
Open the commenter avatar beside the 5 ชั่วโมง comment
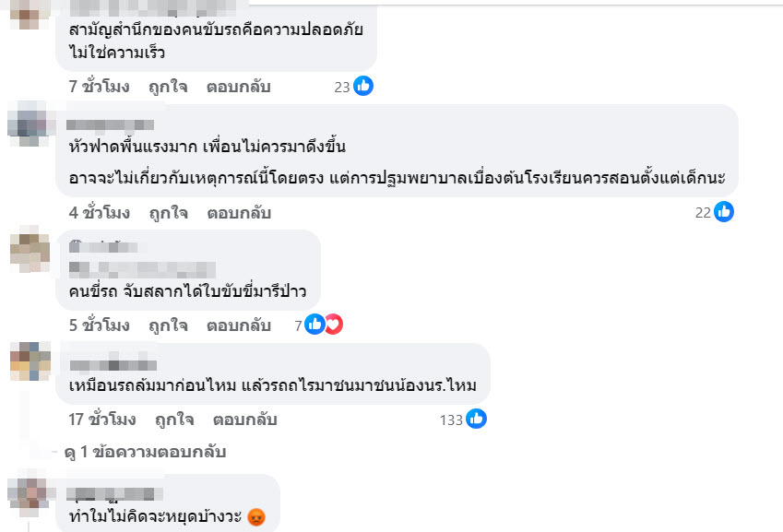[30, 249]
